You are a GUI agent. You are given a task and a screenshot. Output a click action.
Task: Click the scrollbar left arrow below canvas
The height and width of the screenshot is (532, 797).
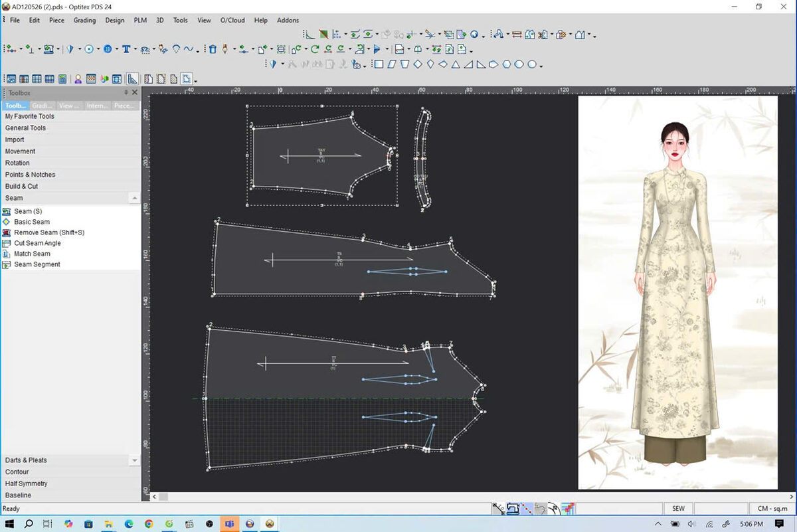click(x=154, y=496)
